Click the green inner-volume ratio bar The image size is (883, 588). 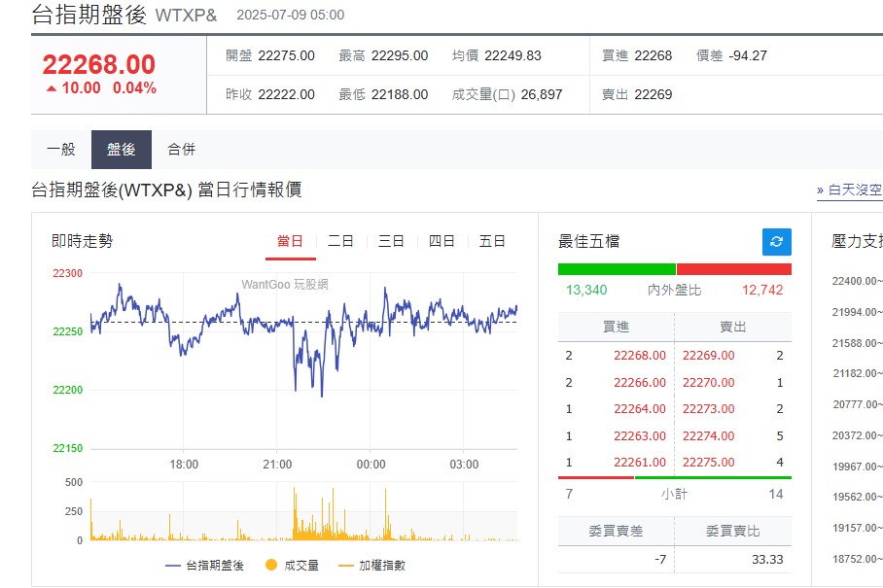617,269
